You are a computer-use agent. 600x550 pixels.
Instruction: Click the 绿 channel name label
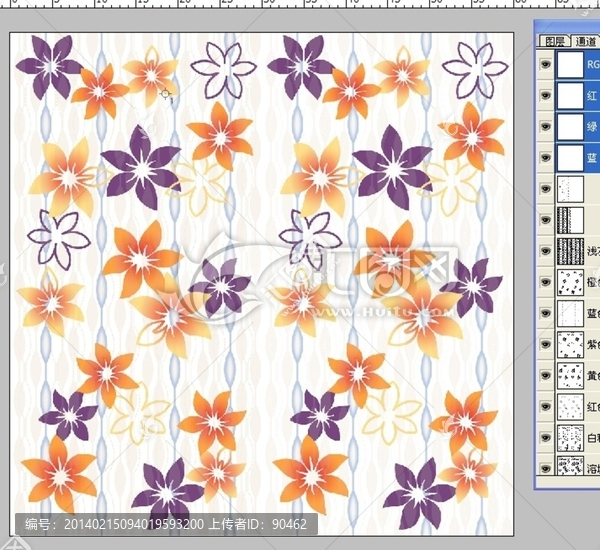click(x=592, y=126)
